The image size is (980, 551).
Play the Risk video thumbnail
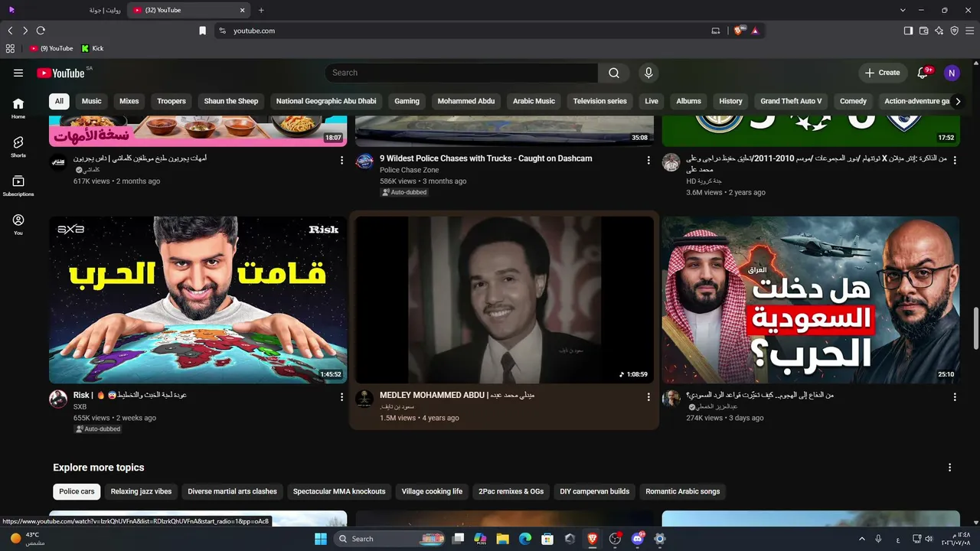(x=198, y=299)
